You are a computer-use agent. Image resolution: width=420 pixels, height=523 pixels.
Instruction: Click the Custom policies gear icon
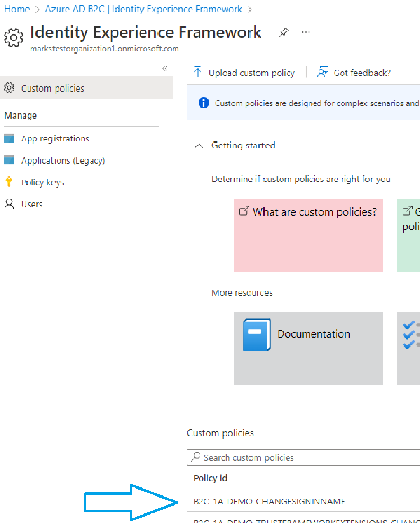[x=10, y=88]
